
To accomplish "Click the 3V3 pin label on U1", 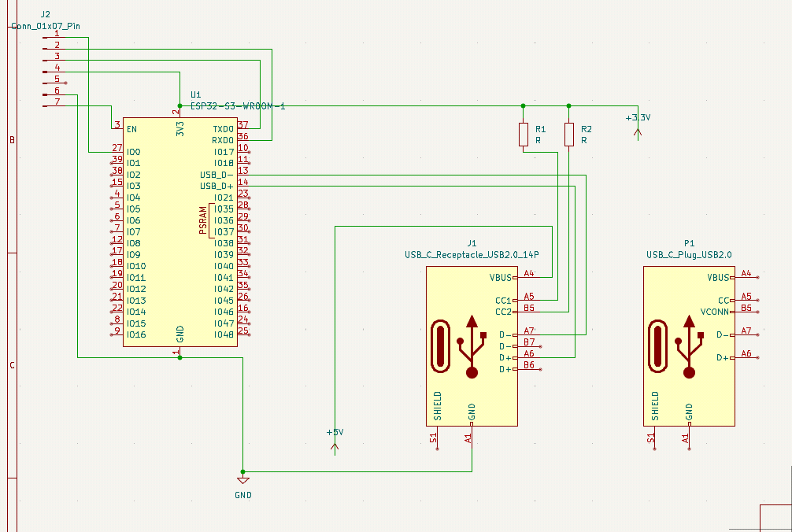I will (x=179, y=129).
